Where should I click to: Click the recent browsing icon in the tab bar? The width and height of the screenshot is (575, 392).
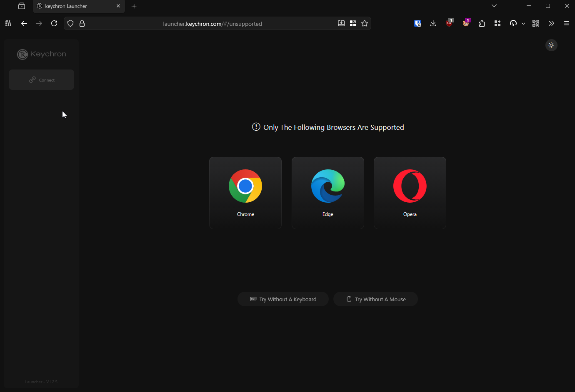[22, 6]
